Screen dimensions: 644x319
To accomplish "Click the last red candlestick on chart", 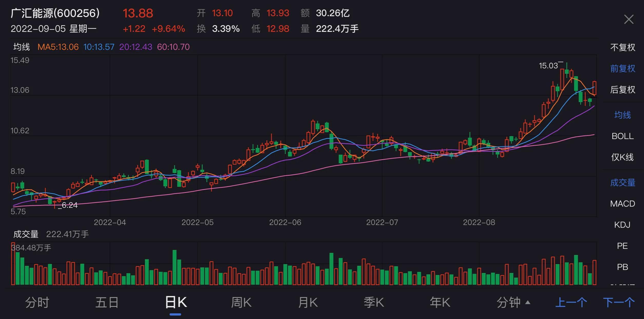I will pos(594,88).
